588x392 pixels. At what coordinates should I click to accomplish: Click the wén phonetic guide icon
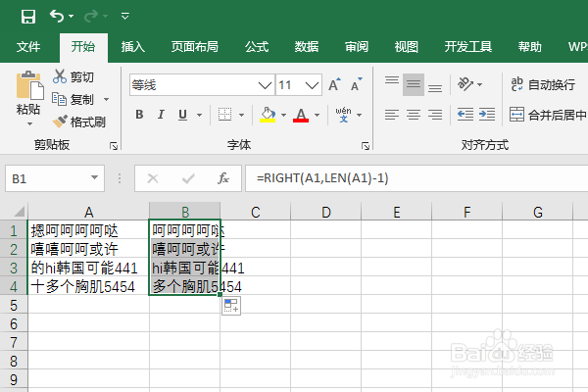pyautogui.click(x=344, y=115)
